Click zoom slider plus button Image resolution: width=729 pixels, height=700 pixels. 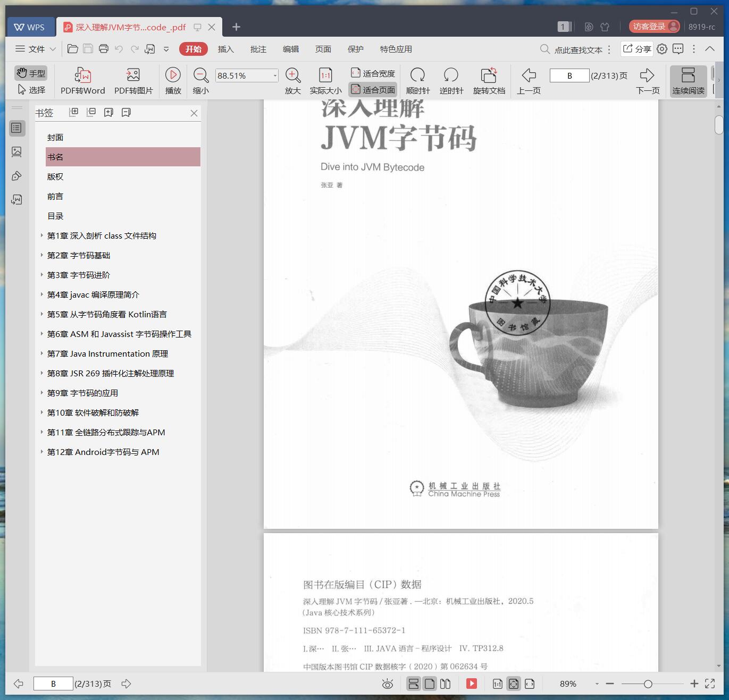click(x=694, y=684)
